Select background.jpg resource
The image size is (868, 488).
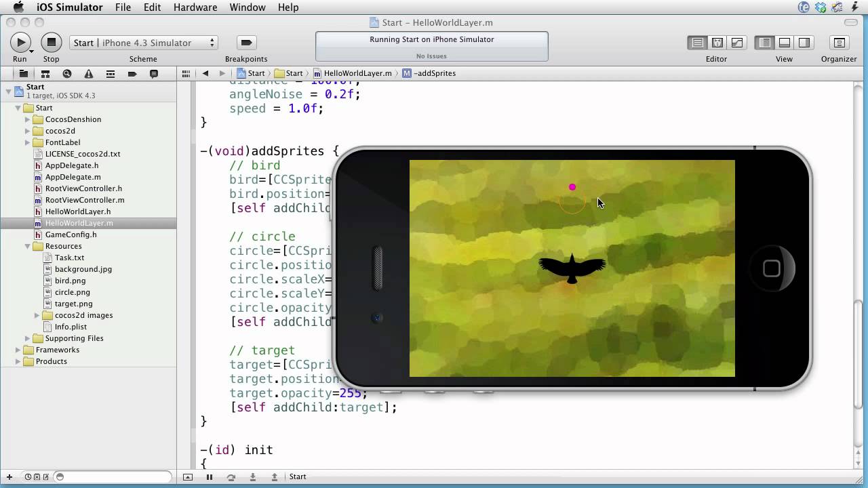(83, 269)
